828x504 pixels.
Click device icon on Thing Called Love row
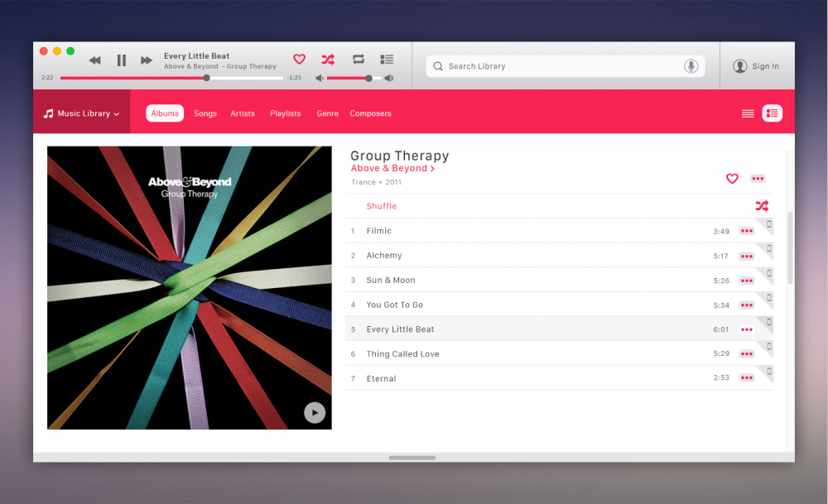point(769,347)
